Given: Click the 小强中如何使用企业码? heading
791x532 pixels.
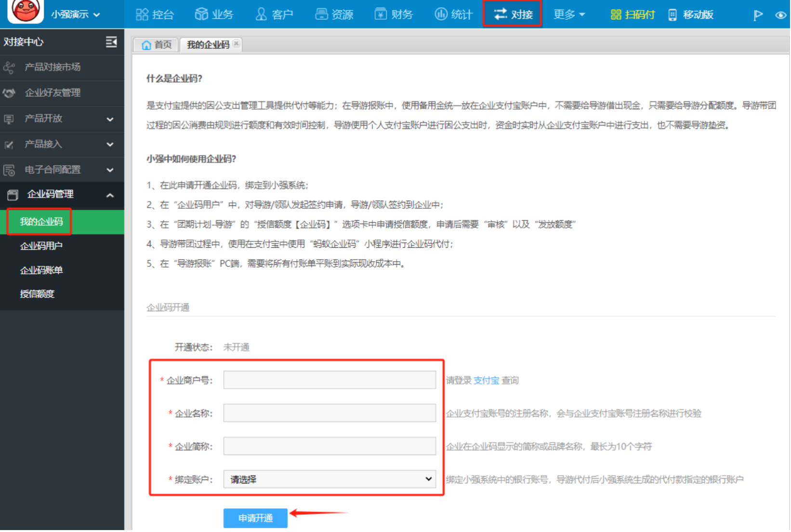Looking at the screenshot, I should [x=191, y=159].
